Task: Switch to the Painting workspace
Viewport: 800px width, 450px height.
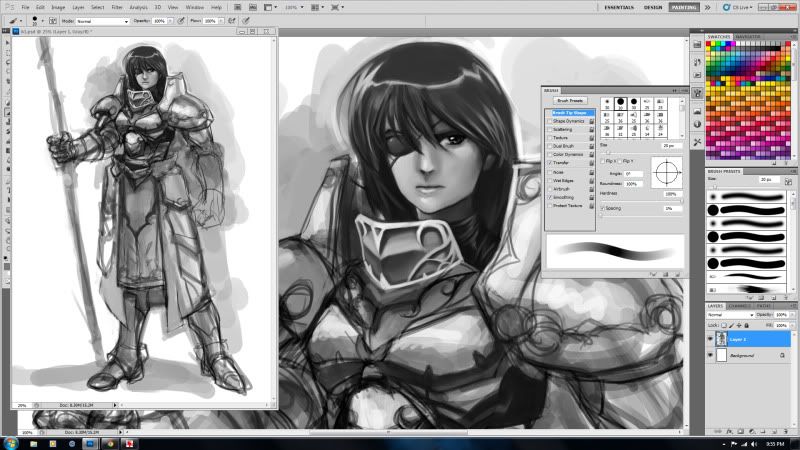Action: (x=684, y=7)
